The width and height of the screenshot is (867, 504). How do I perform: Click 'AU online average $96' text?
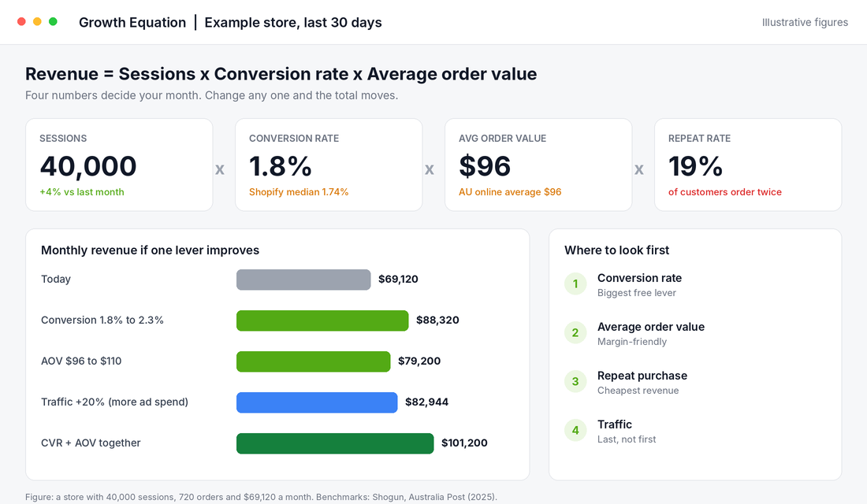pos(510,192)
